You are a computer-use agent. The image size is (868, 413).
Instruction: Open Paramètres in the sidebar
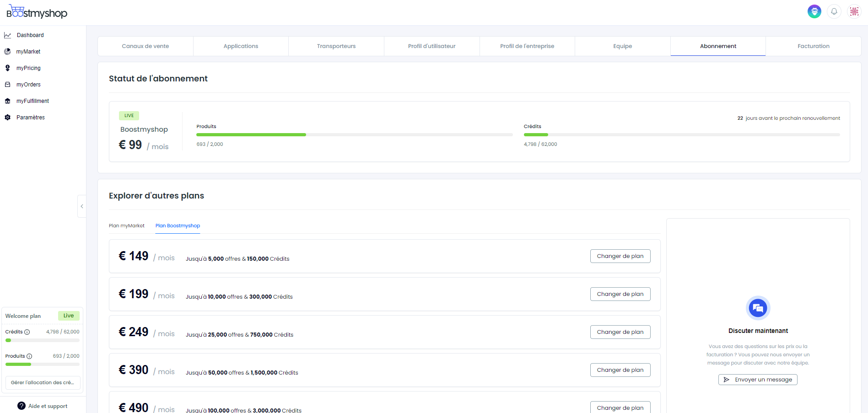(31, 118)
